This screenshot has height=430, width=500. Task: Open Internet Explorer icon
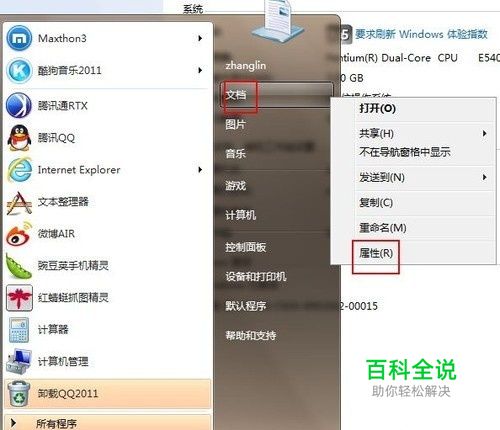click(19, 170)
